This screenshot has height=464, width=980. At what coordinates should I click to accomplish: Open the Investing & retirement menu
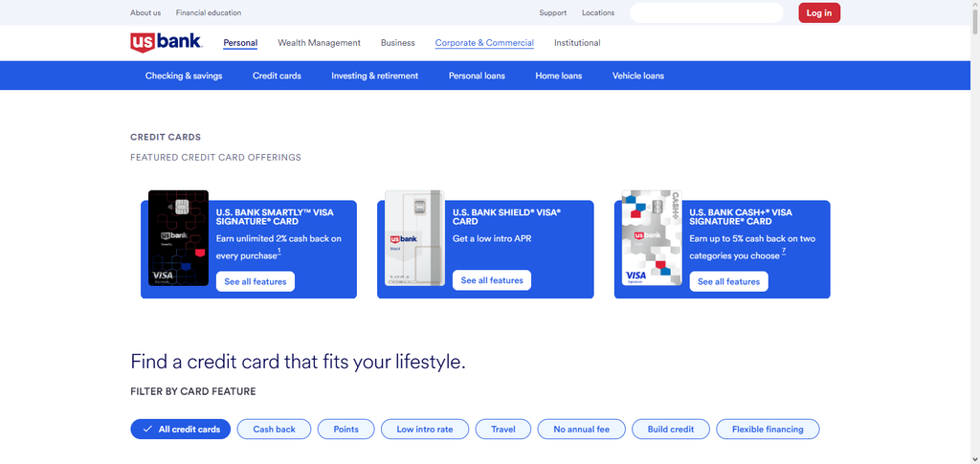pyautogui.click(x=374, y=76)
